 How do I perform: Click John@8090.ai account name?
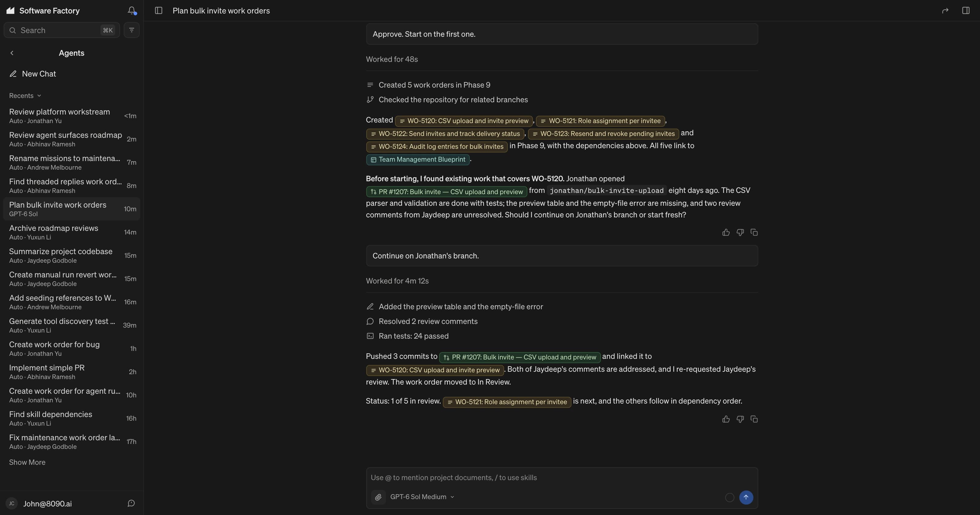click(47, 504)
